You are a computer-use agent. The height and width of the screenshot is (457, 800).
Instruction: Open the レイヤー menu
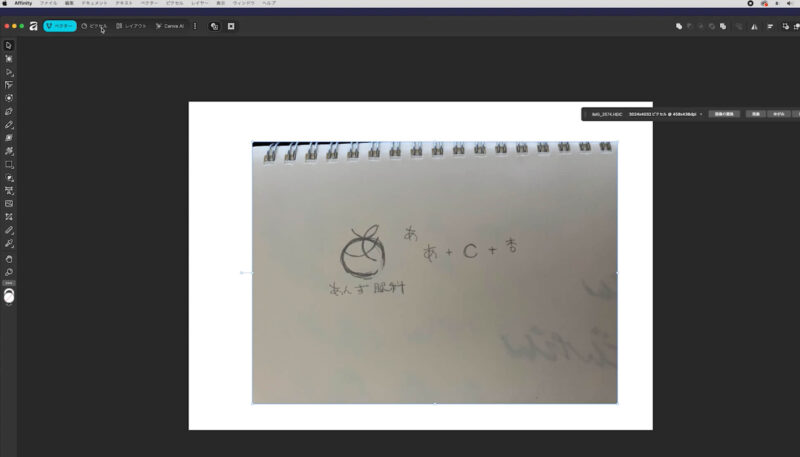pos(199,3)
